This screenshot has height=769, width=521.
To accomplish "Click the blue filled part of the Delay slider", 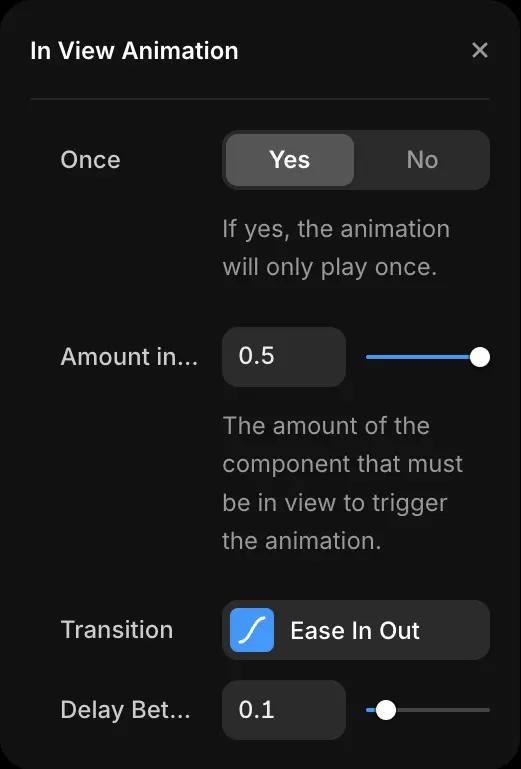I will [x=371, y=710].
